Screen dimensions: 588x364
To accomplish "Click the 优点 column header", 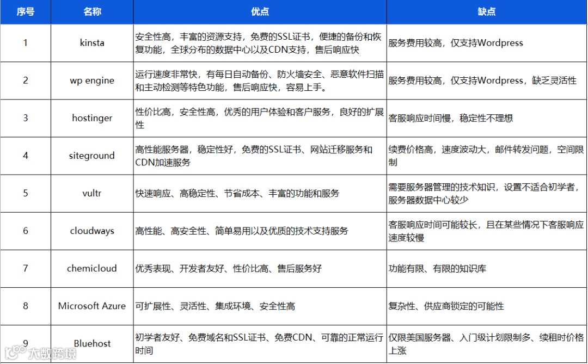I will coord(260,11).
